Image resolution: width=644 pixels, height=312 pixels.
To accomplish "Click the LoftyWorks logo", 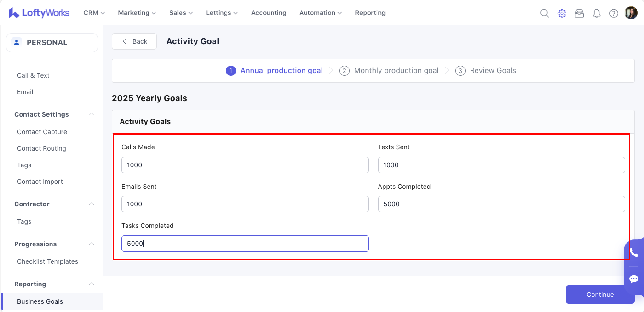I will (x=39, y=13).
